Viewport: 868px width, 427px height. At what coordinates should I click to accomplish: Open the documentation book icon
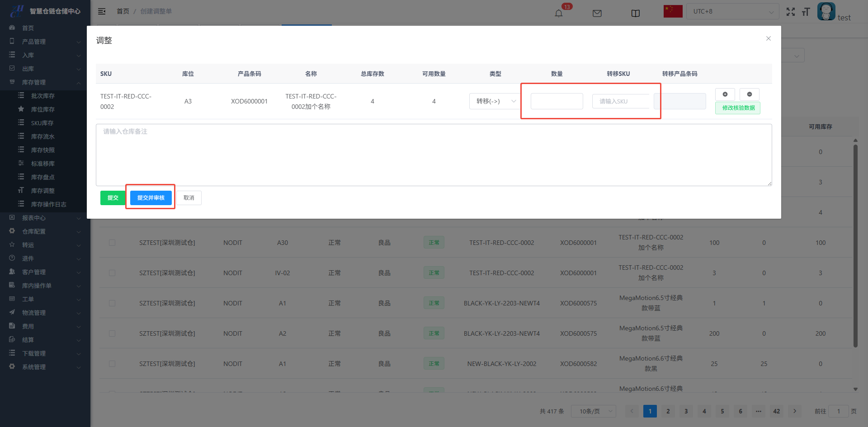pyautogui.click(x=635, y=13)
